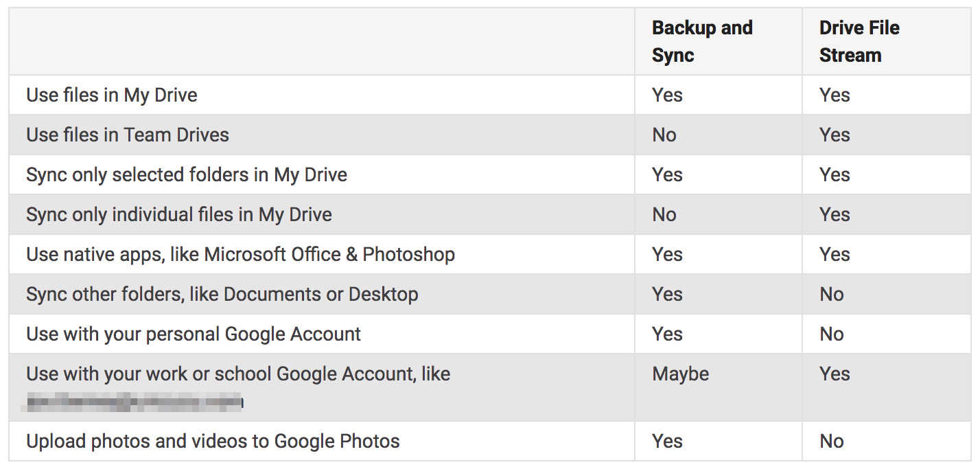
Task: Click the "No" Backup and Sync cell for Team Drives
Action: (664, 135)
